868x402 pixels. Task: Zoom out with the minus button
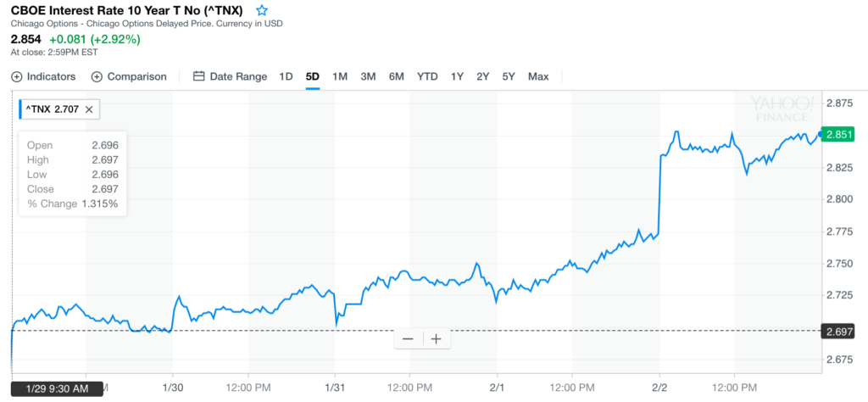pyautogui.click(x=408, y=339)
